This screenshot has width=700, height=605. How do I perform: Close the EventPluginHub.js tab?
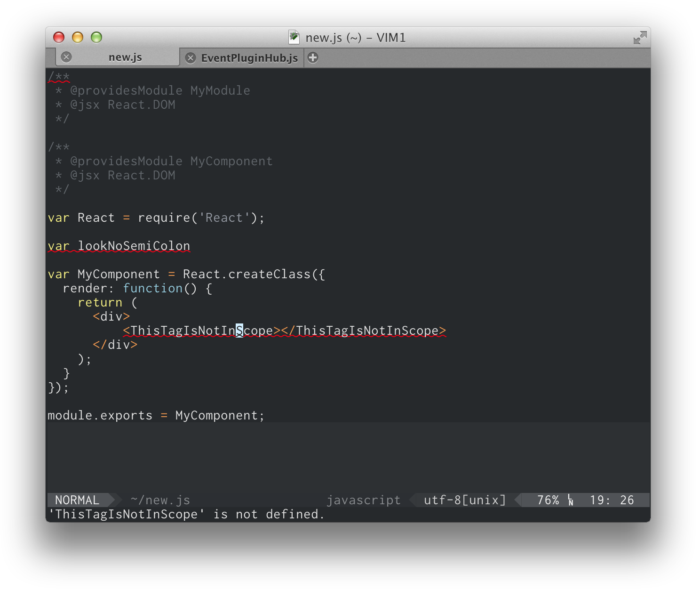[191, 58]
